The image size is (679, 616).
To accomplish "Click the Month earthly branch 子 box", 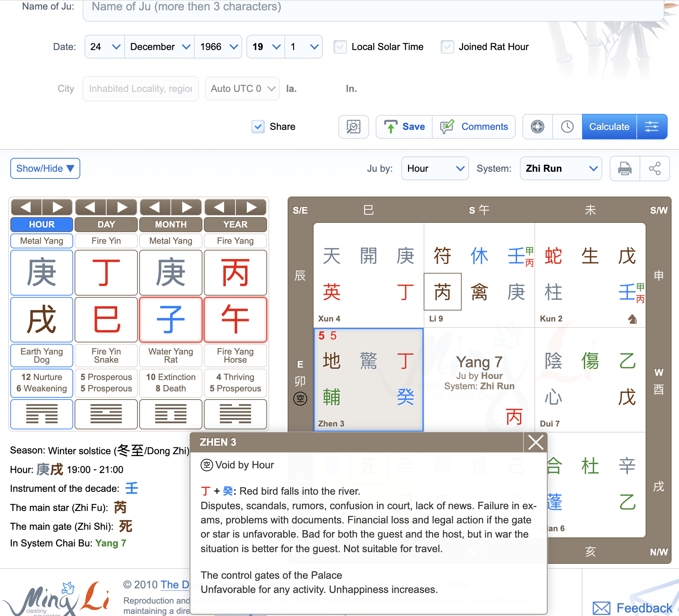I will pyautogui.click(x=171, y=320).
